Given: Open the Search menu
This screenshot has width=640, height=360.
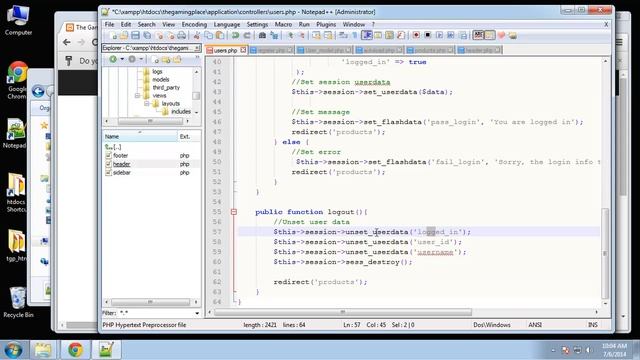Looking at the screenshot, I should [x=147, y=24].
